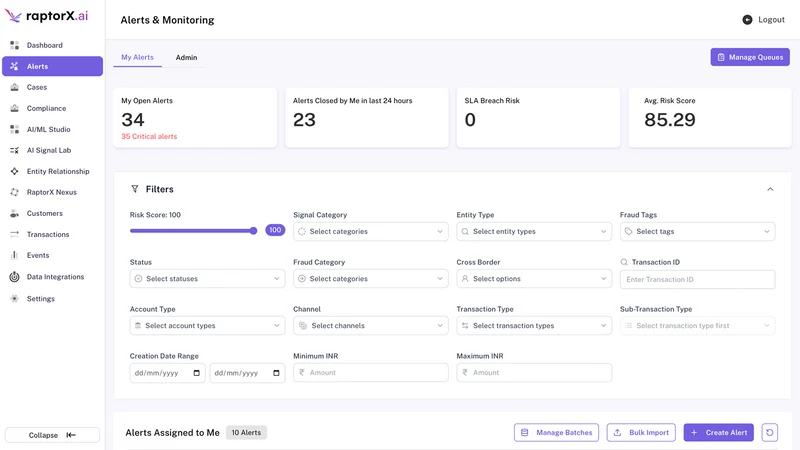Open Transactions from the sidebar

pos(53,234)
